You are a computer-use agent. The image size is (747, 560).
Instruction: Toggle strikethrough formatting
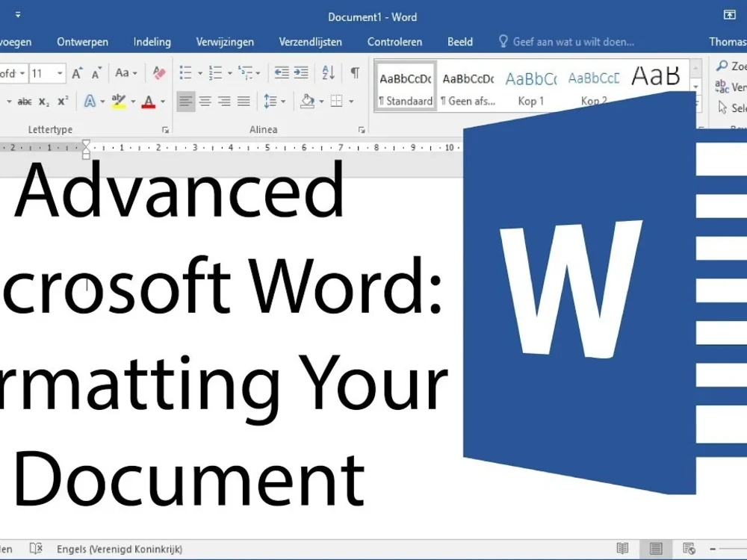[x=24, y=102]
